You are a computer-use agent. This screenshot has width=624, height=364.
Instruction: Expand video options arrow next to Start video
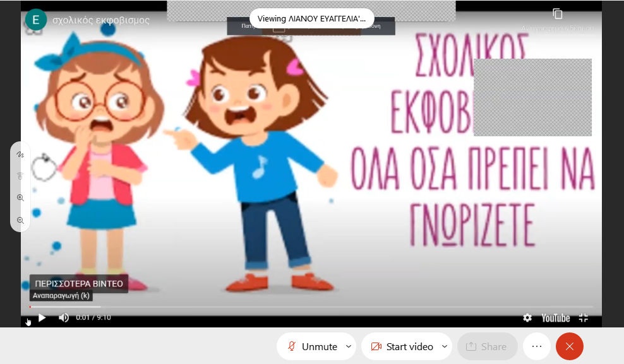[445, 346]
